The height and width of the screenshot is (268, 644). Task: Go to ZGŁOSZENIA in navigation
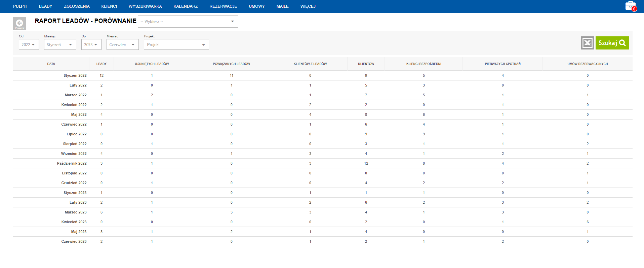[77, 6]
